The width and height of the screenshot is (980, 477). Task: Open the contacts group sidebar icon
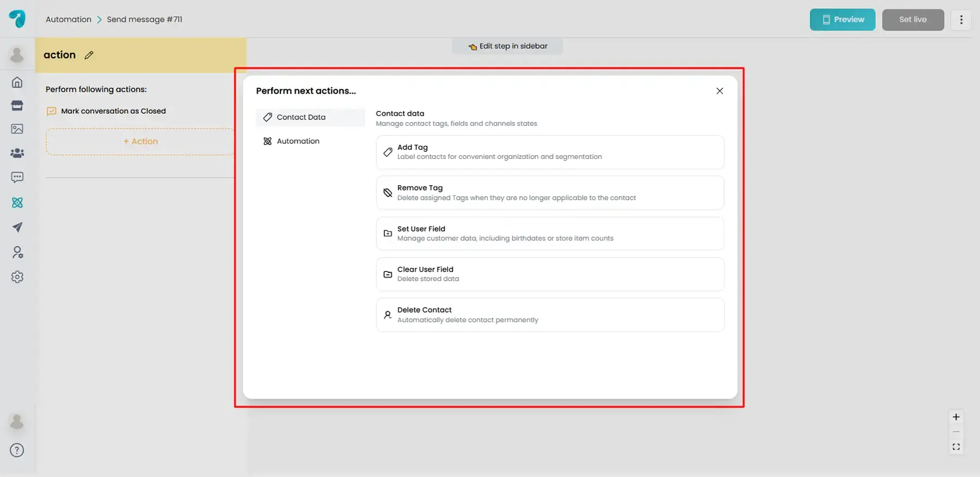click(17, 153)
